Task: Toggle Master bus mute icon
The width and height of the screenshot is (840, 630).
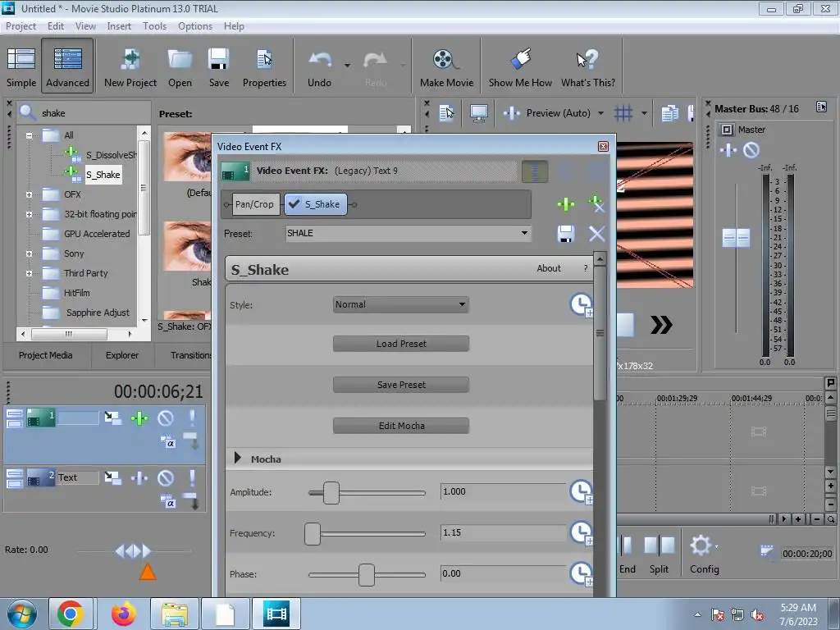Action: click(751, 151)
